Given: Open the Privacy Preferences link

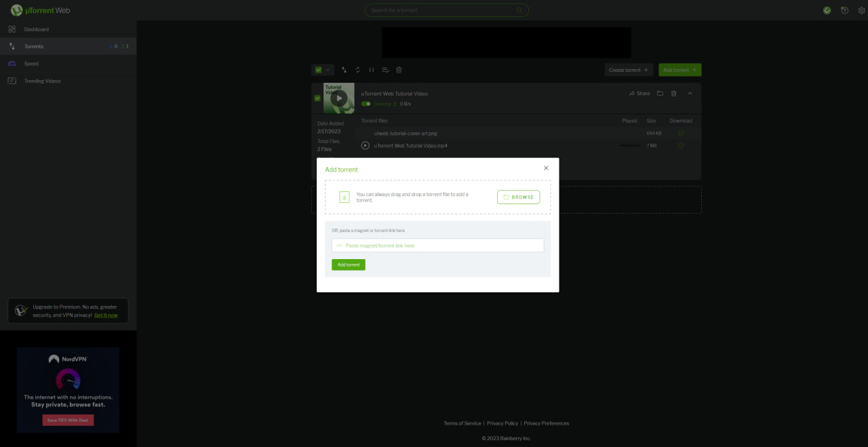Looking at the screenshot, I should point(547,423).
